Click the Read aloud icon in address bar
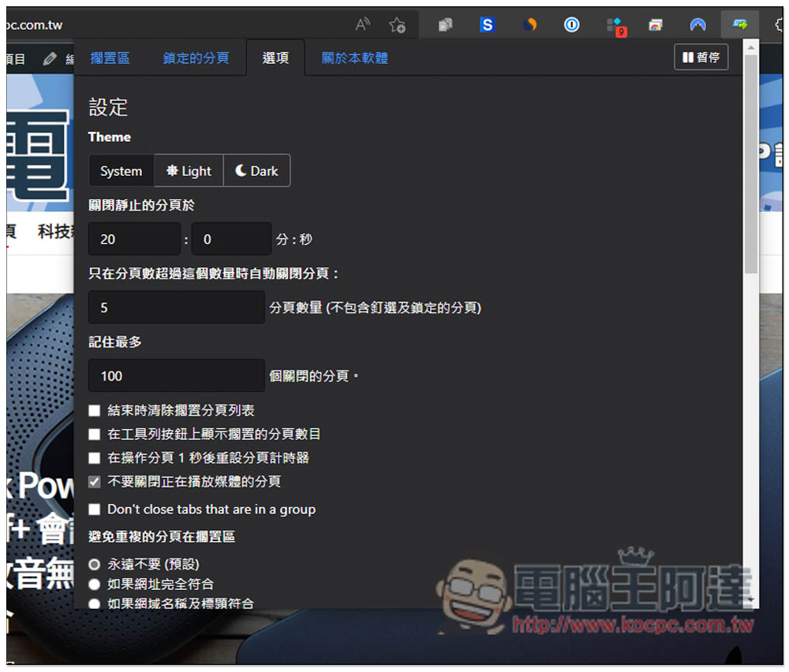The width and height of the screenshot is (789, 672). click(363, 24)
